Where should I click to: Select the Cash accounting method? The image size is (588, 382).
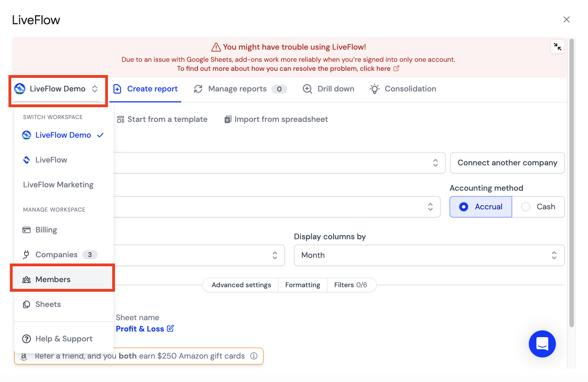pyautogui.click(x=538, y=207)
